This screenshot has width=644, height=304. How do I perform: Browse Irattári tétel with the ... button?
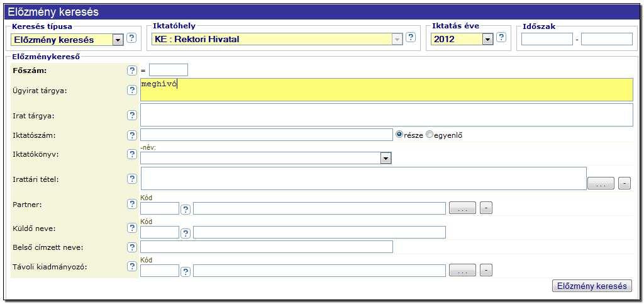click(x=601, y=183)
